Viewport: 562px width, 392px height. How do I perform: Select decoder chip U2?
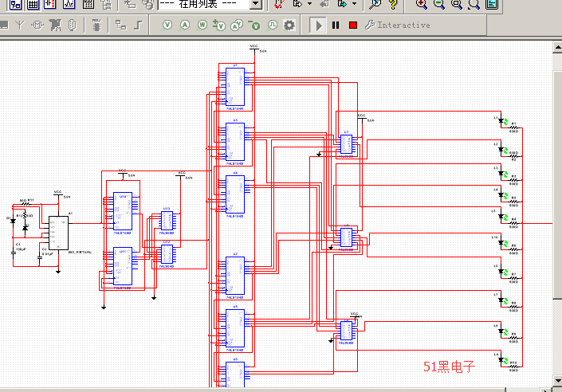[x=235, y=276]
